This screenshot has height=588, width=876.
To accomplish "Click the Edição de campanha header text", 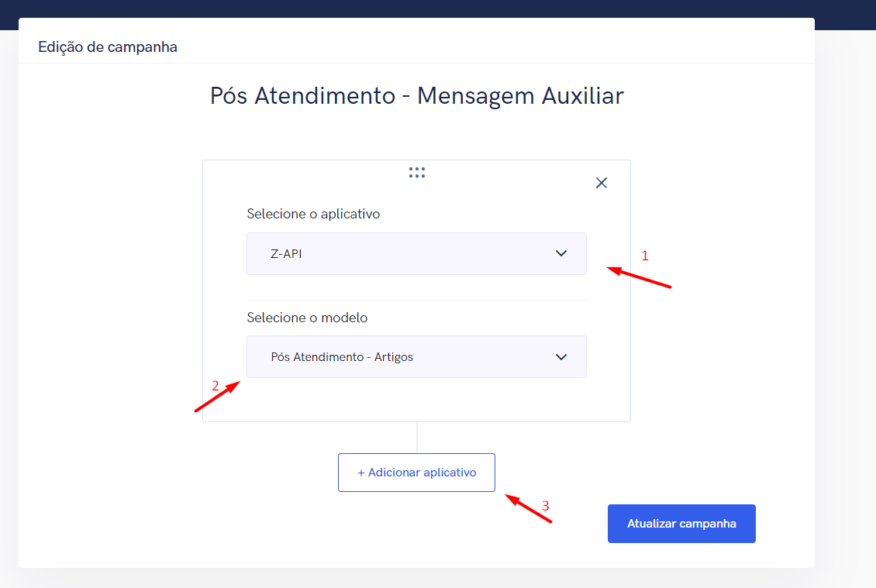I will click(x=108, y=47).
